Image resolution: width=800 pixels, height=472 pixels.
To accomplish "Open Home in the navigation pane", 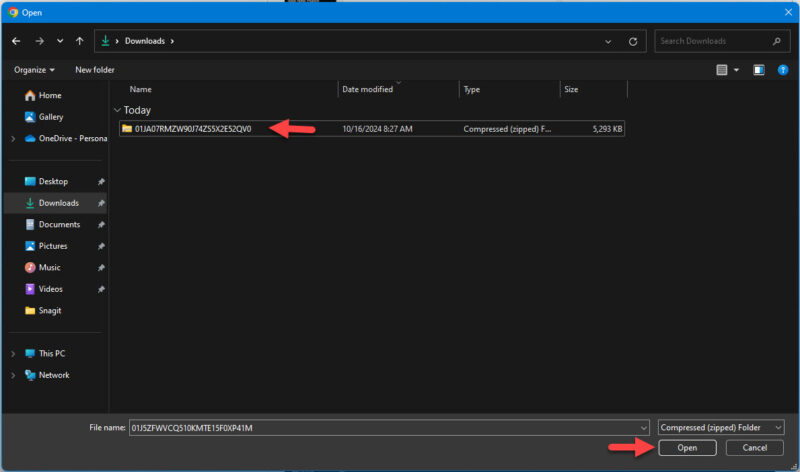I will (x=49, y=95).
